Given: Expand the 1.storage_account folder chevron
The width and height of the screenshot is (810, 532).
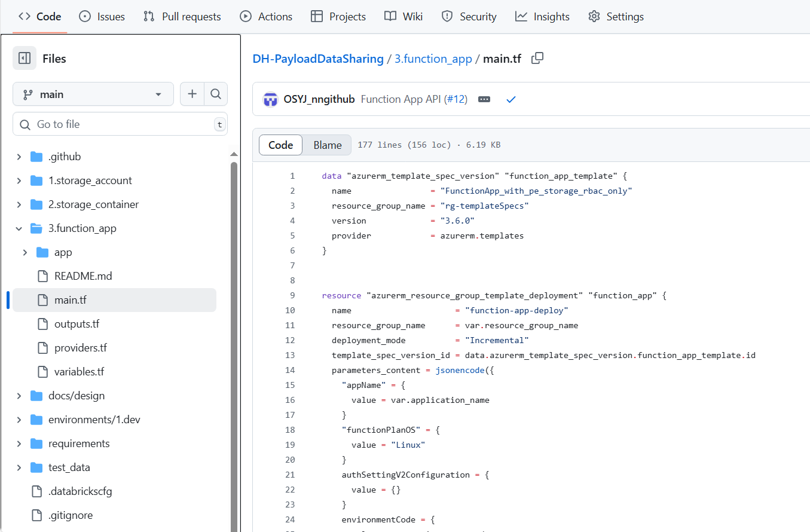Looking at the screenshot, I should [19, 181].
